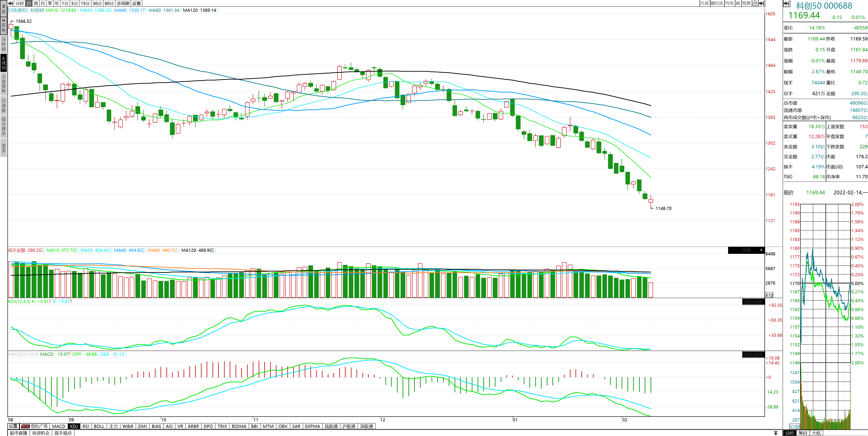
Task: Click the lock icon in chart toolbar
Action: pyautogui.click(x=755, y=3)
